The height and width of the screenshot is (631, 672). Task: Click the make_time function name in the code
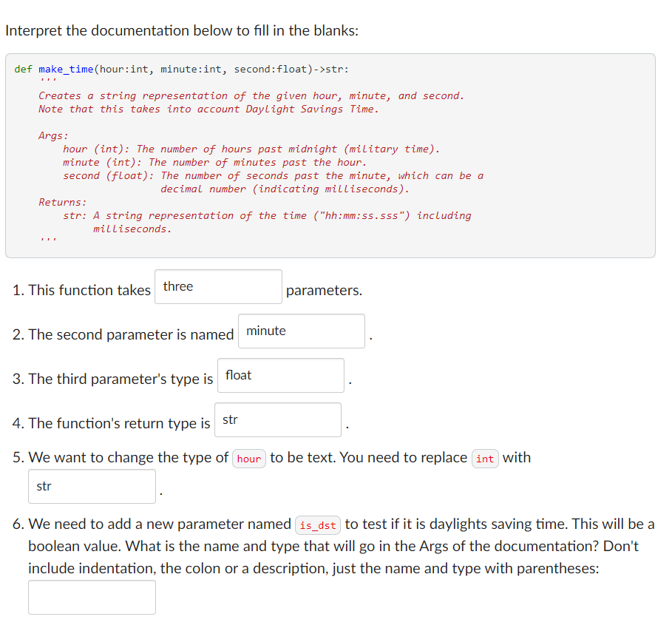tap(67, 68)
